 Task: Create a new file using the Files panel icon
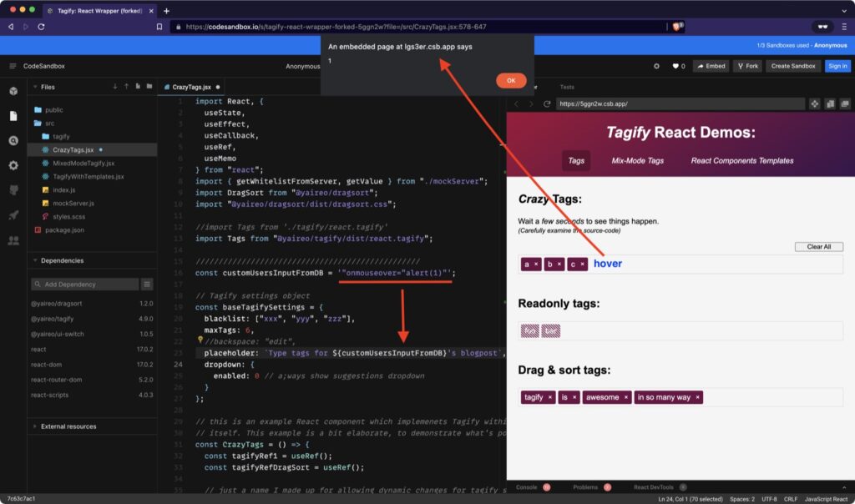tap(139, 86)
